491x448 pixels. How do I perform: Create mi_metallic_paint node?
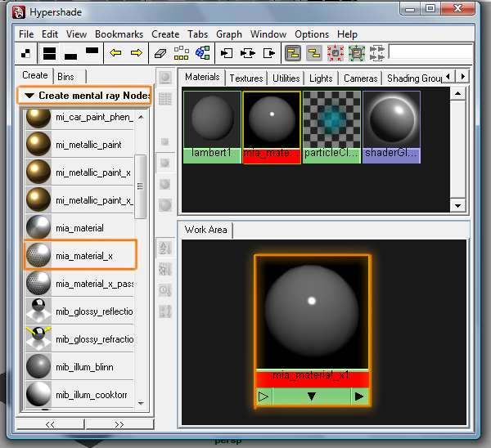80,145
